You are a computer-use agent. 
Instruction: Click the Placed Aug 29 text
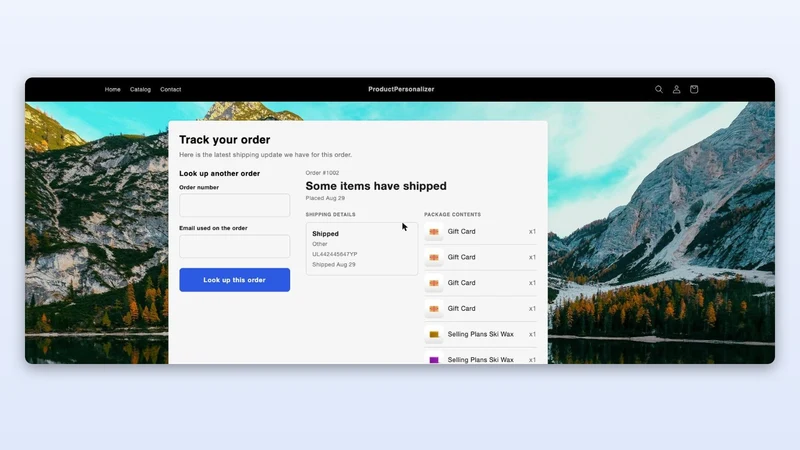pyautogui.click(x=325, y=198)
